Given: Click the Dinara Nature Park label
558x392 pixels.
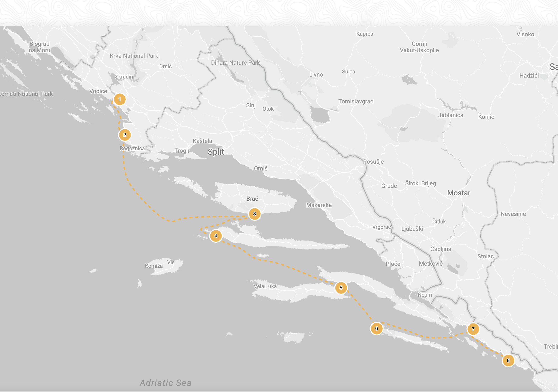Looking at the screenshot, I should click(x=235, y=63).
